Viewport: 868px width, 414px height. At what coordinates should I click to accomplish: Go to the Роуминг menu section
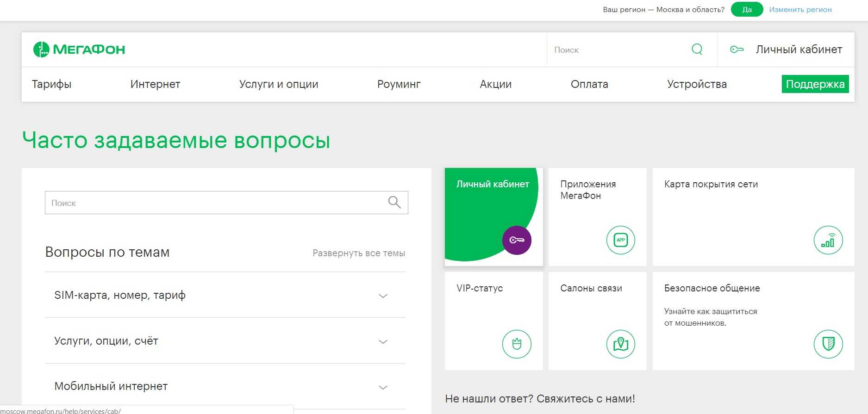(399, 84)
